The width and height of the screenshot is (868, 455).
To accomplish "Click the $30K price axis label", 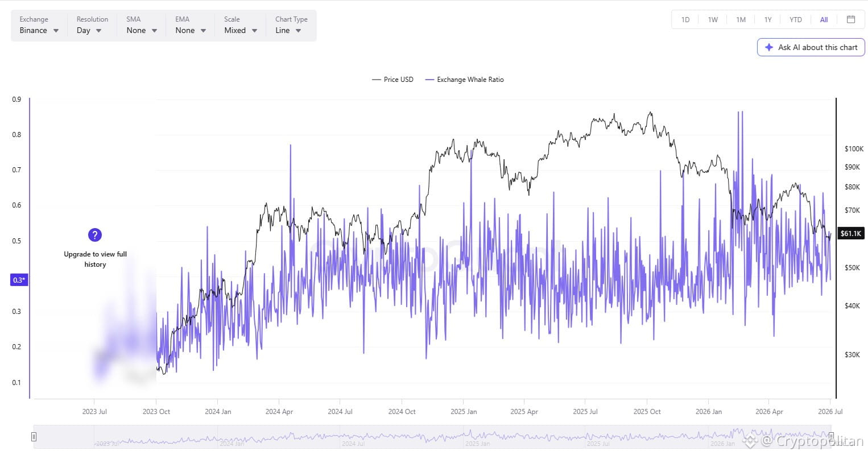I will 852,355.
